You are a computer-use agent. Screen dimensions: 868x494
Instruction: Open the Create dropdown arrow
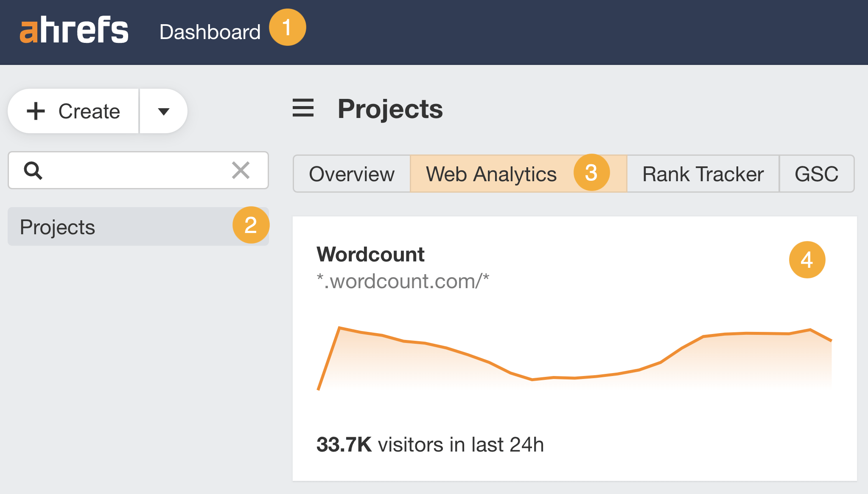coord(163,111)
